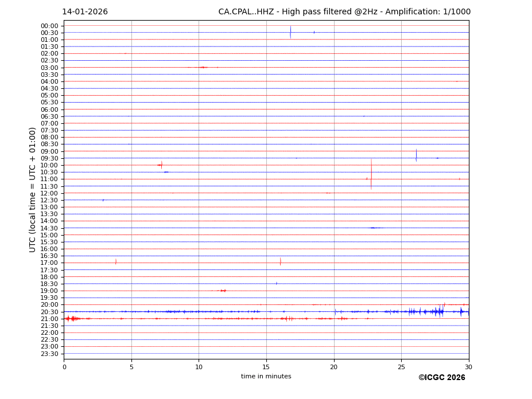The width and height of the screenshot is (532, 399).
Task: Select the 12:00 time label
Action: [49, 193]
